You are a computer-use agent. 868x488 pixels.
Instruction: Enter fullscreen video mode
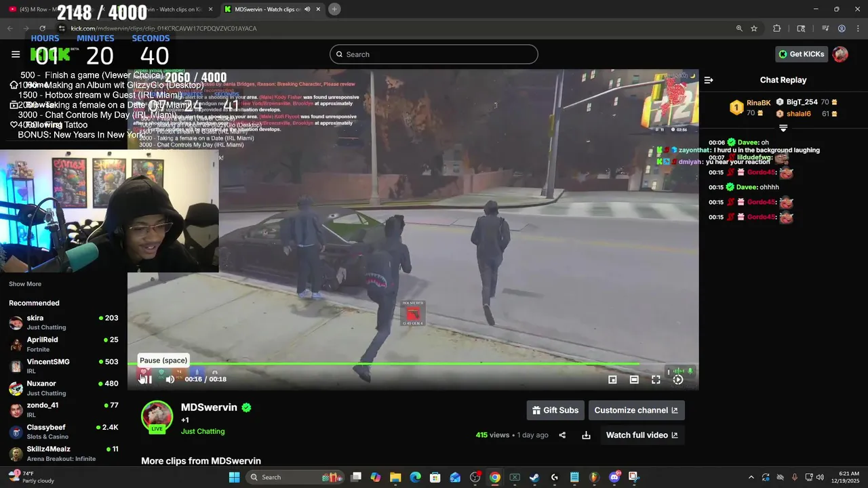pos(656,380)
